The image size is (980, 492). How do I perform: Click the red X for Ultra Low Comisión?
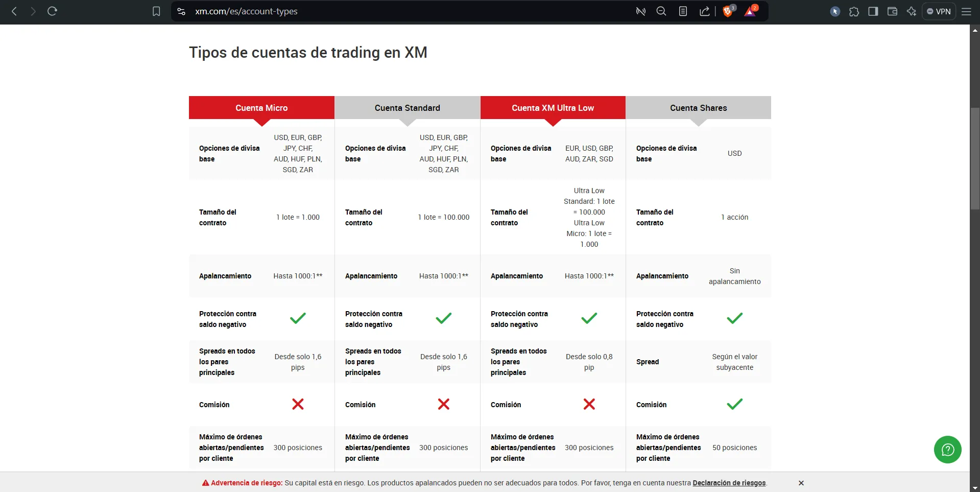(589, 404)
